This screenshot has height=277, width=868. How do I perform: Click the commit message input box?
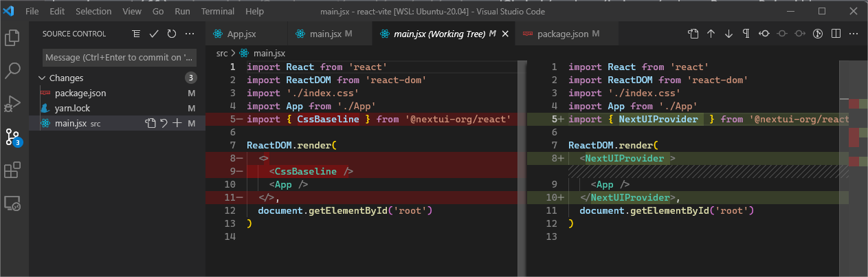point(120,57)
